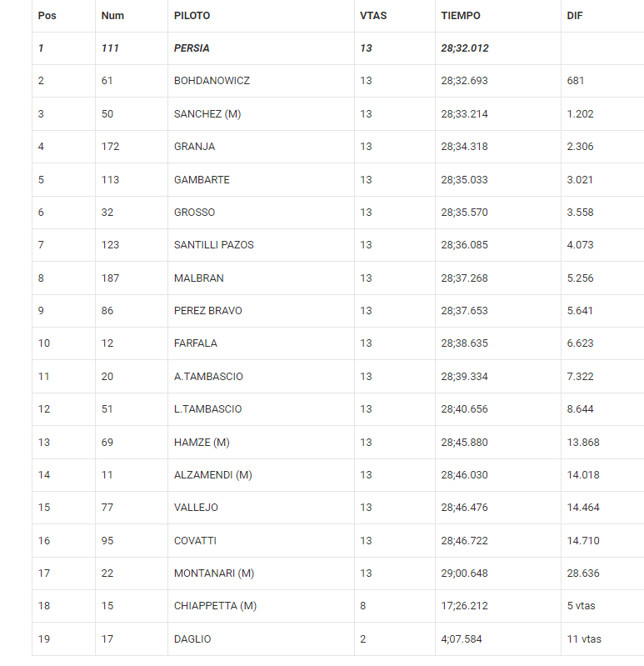Click the PILOTO column header
644x666 pixels.
[192, 16]
